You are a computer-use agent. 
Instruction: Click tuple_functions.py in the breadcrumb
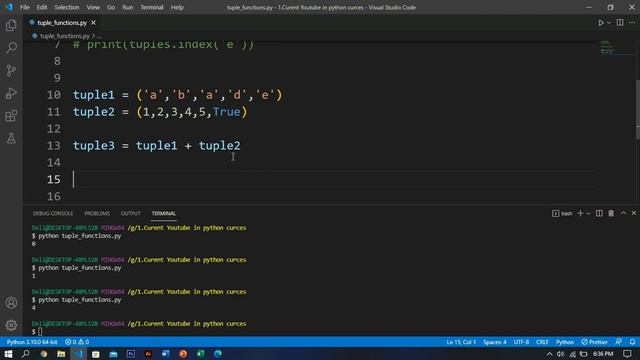tap(64, 36)
